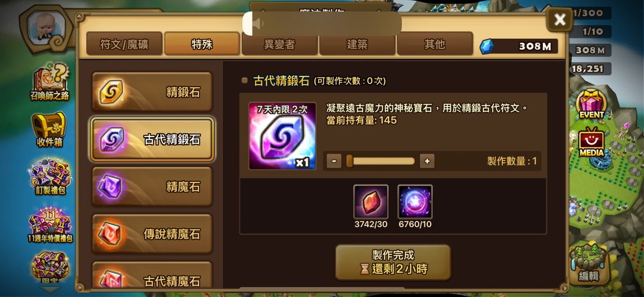This screenshot has width=644, height=297.
Task: Tap the 訂製禮包 custom pack icon
Action: [x=50, y=177]
